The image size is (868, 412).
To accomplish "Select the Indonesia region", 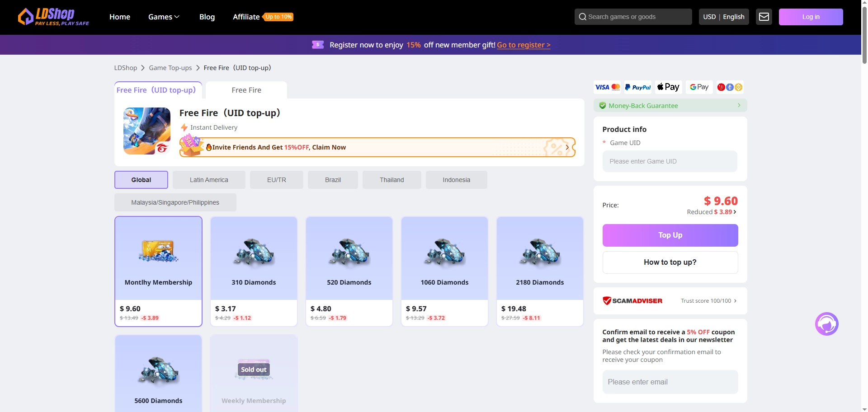I will (x=457, y=180).
